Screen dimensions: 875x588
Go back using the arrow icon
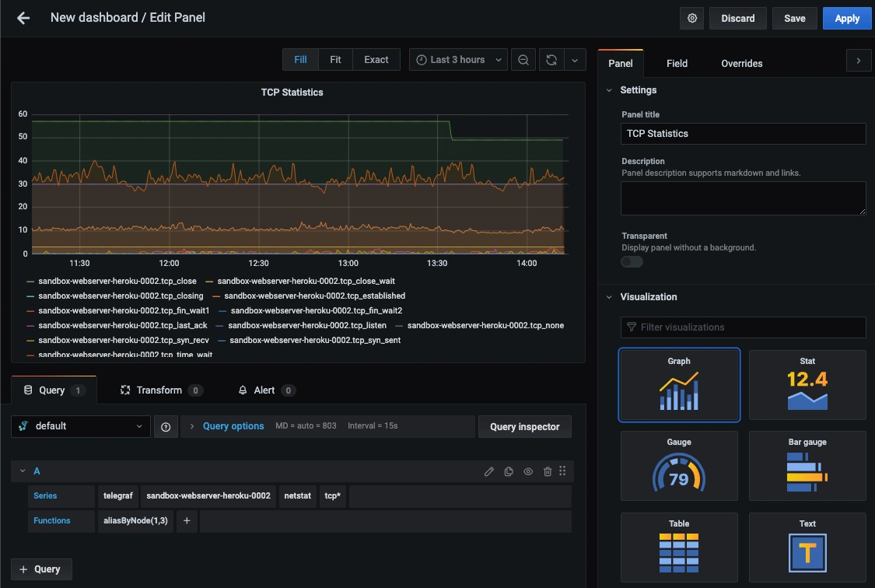click(x=23, y=19)
